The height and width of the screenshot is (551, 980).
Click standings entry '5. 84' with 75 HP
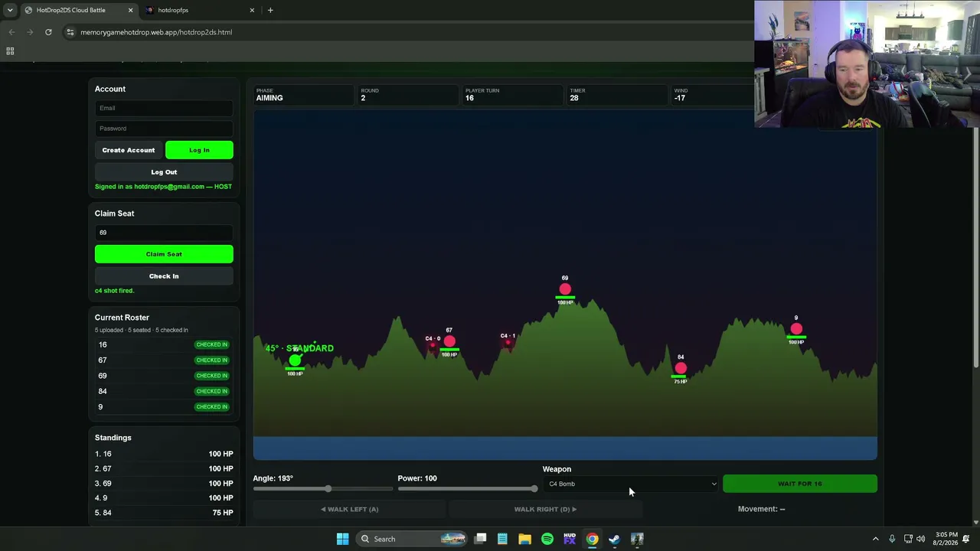[x=164, y=513]
